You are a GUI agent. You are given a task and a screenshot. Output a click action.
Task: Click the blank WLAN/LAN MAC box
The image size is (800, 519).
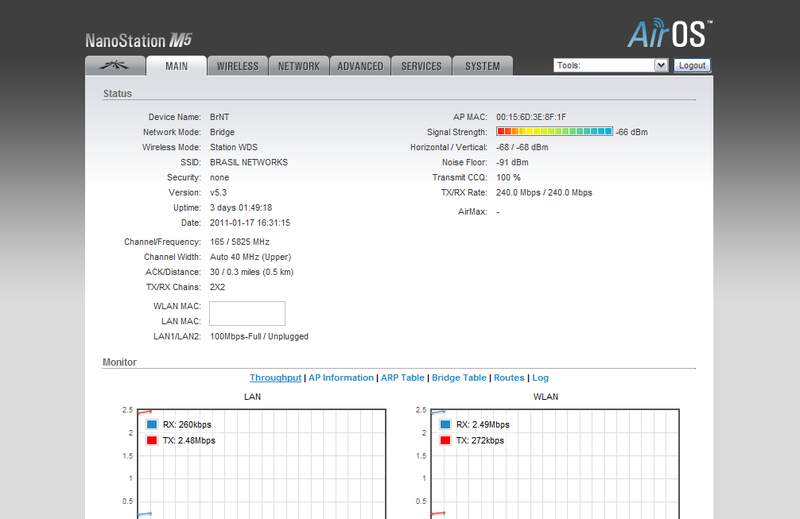(x=247, y=313)
